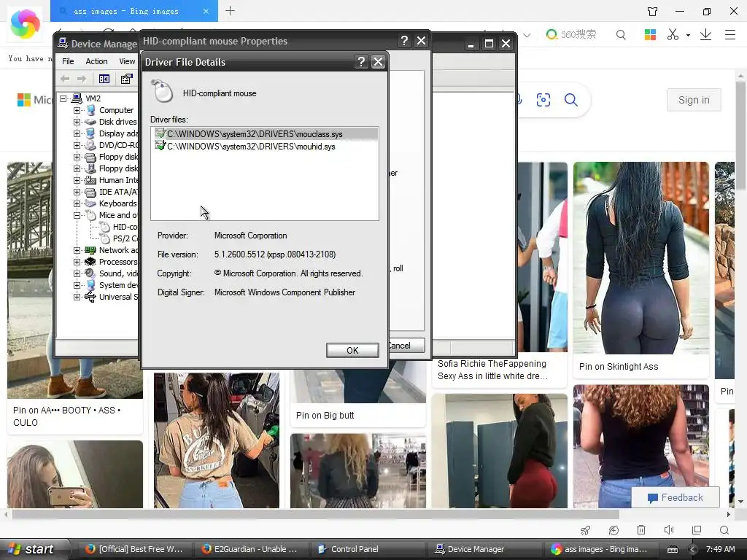Open the browser skin shirt icon
747x560 pixels.
coord(653,11)
